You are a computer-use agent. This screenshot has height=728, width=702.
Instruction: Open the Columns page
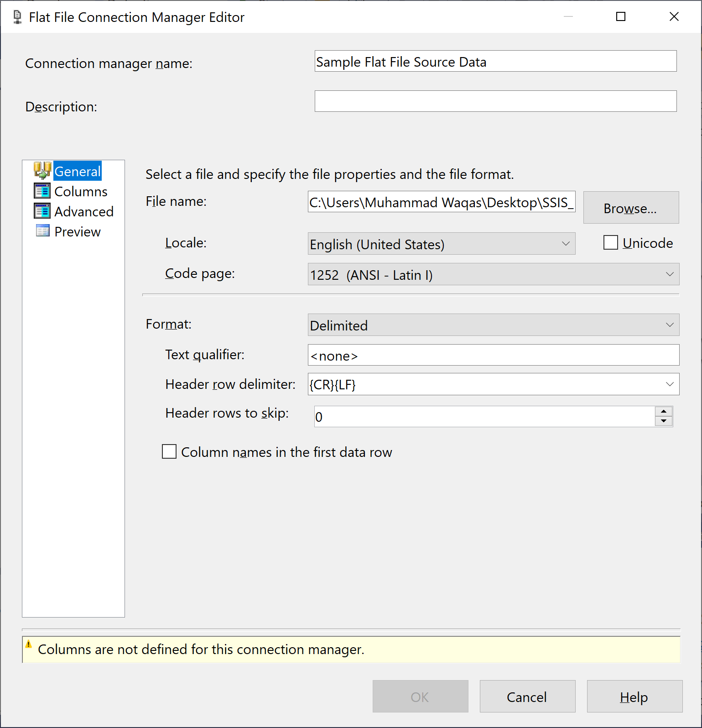point(81,191)
